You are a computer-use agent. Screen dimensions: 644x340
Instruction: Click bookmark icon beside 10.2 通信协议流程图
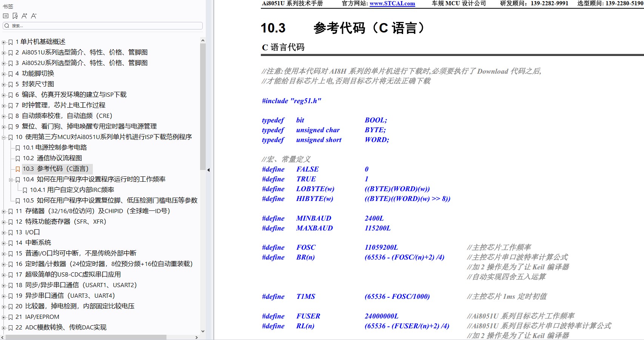coord(18,158)
